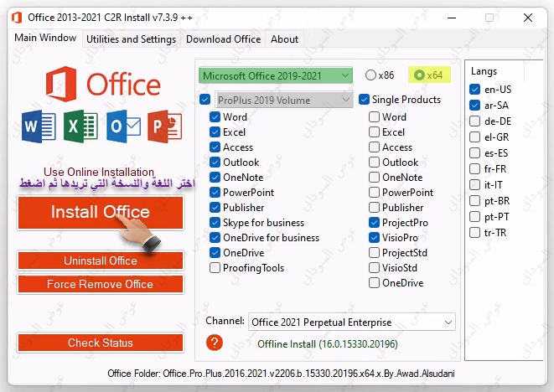Enable the de-DE language
The height and width of the screenshot is (392, 554).
(475, 121)
